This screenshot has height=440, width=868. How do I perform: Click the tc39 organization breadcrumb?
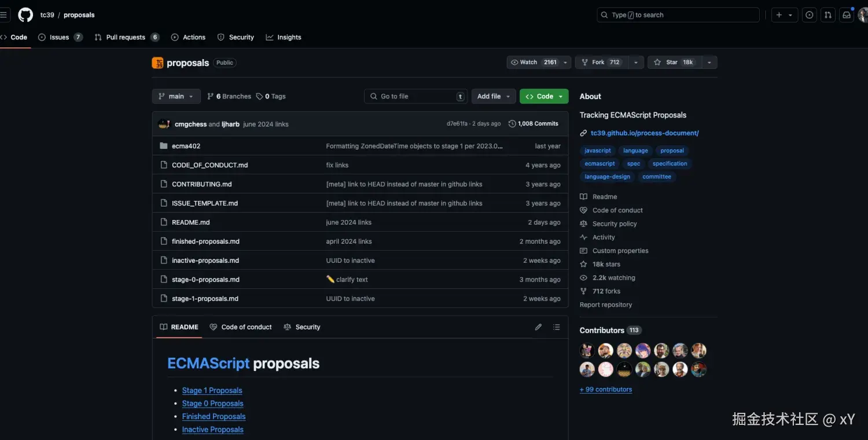(47, 15)
